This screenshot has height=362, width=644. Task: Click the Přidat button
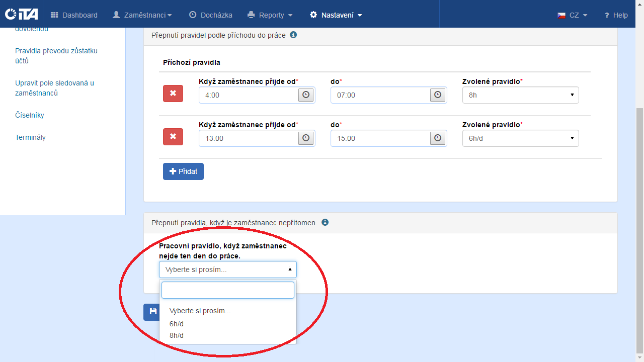point(183,171)
